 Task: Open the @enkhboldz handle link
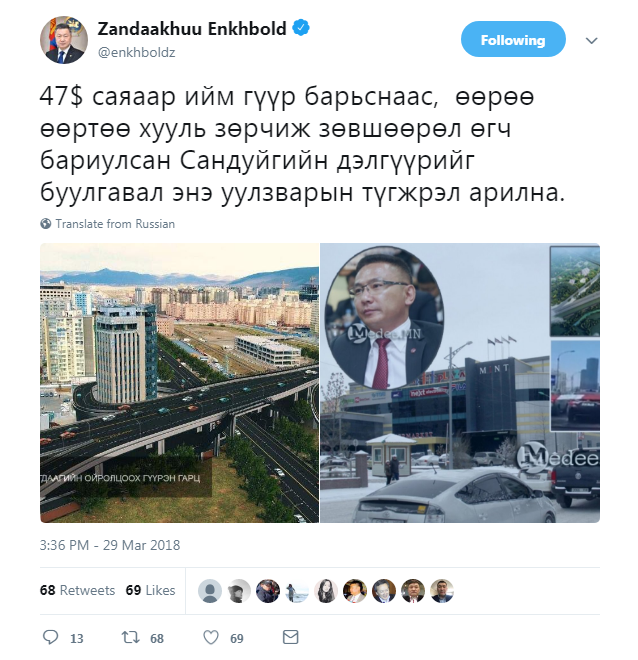pyautogui.click(x=136, y=53)
